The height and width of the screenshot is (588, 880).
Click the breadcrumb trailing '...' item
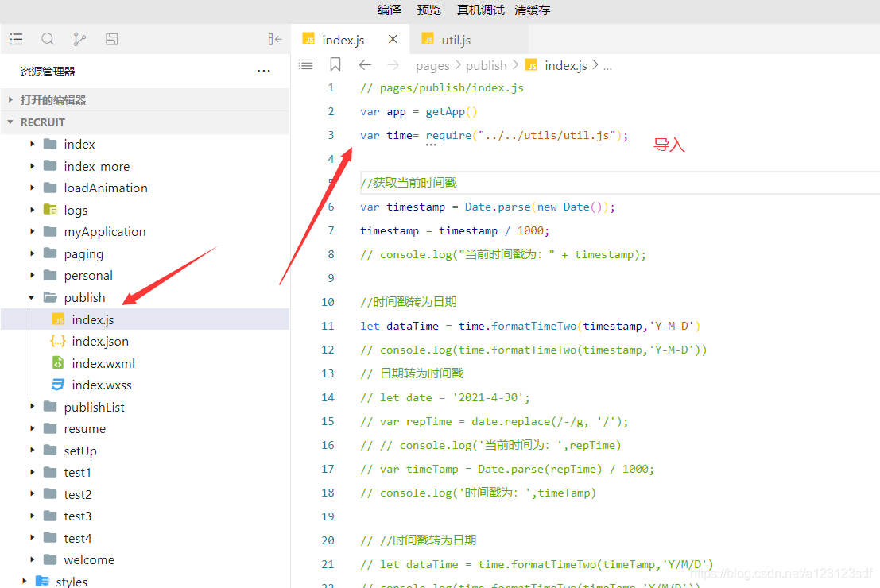tap(607, 66)
